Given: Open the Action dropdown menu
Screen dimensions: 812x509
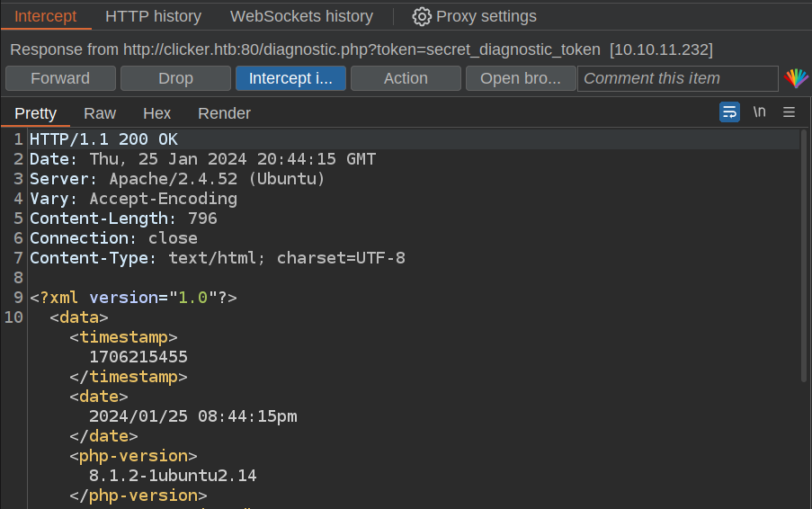Looking at the screenshot, I should pos(406,78).
